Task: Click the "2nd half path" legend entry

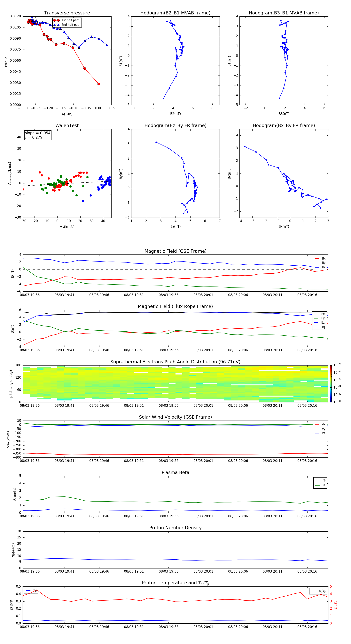Action: click(x=67, y=25)
